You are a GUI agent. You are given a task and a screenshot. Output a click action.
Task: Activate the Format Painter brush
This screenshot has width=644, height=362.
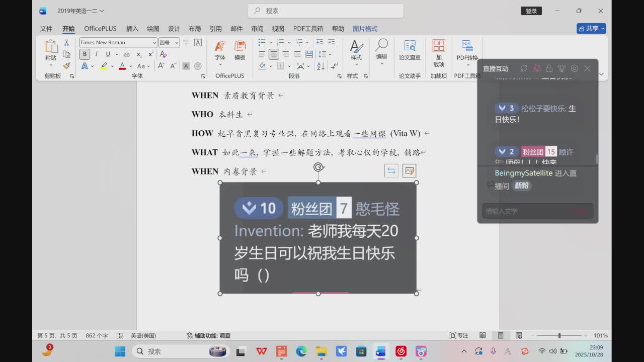[x=66, y=66]
